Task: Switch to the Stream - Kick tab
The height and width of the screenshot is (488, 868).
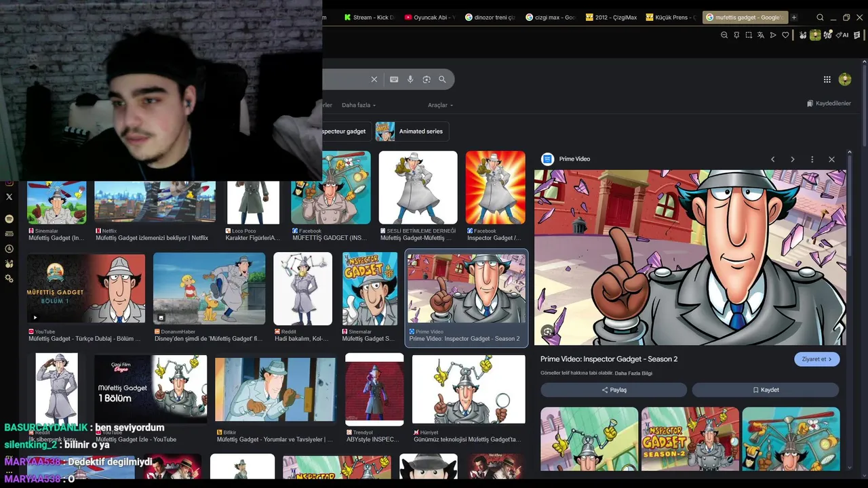Action: [369, 18]
